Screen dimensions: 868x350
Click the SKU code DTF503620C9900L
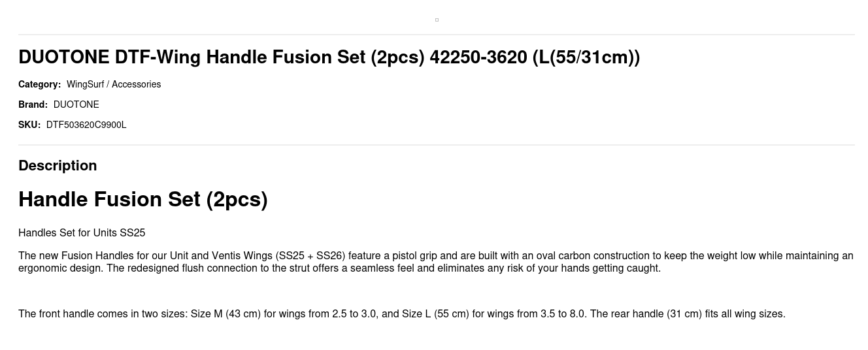click(86, 125)
